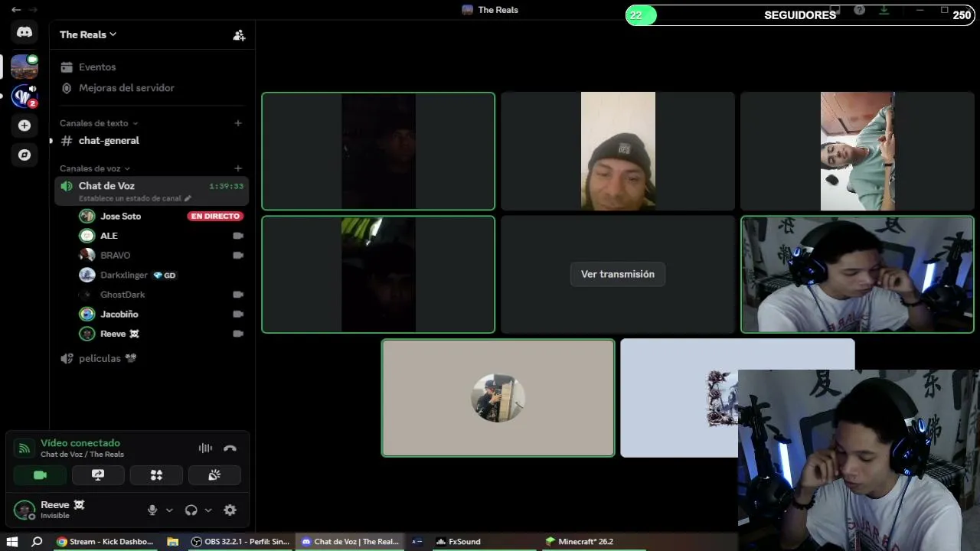Select the city-photo server icon
This screenshot has width=980, height=551.
click(24, 67)
